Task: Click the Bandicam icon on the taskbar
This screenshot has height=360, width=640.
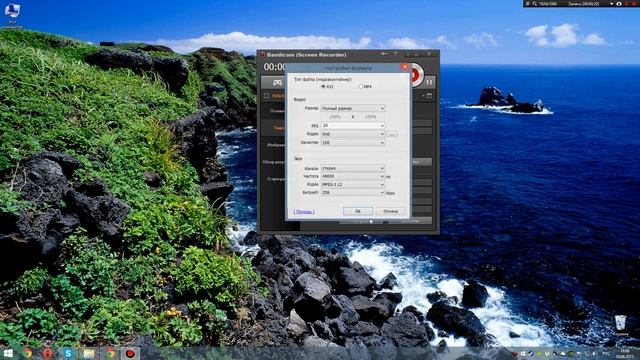Action: point(130,353)
